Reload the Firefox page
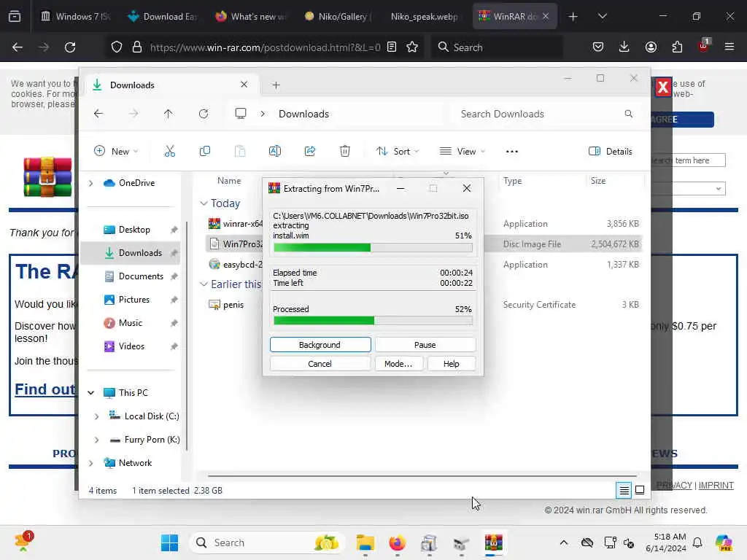Screen dimensions: 747x560 click(70, 47)
